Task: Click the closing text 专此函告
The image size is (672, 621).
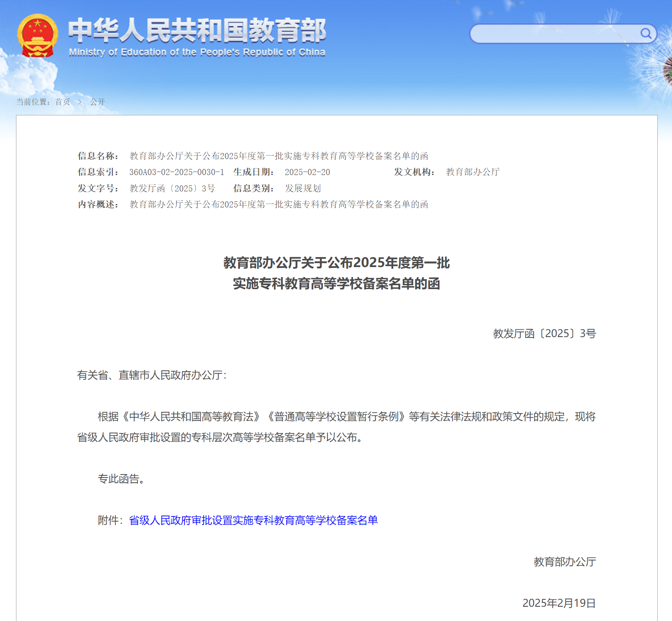Action: [121, 479]
